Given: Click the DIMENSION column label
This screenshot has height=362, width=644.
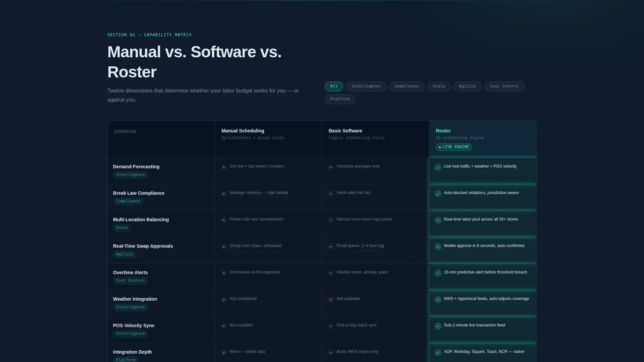Looking at the screenshot, I should 125,132.
